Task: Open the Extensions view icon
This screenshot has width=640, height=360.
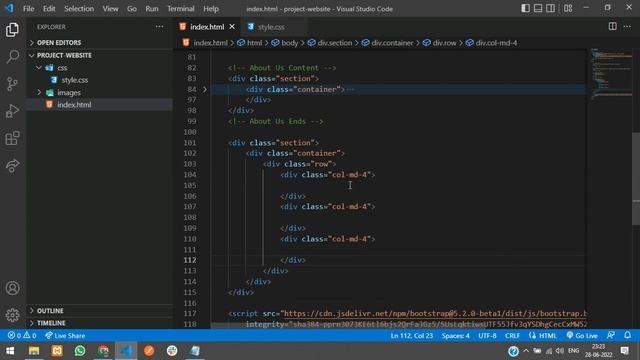Action: pyautogui.click(x=12, y=138)
